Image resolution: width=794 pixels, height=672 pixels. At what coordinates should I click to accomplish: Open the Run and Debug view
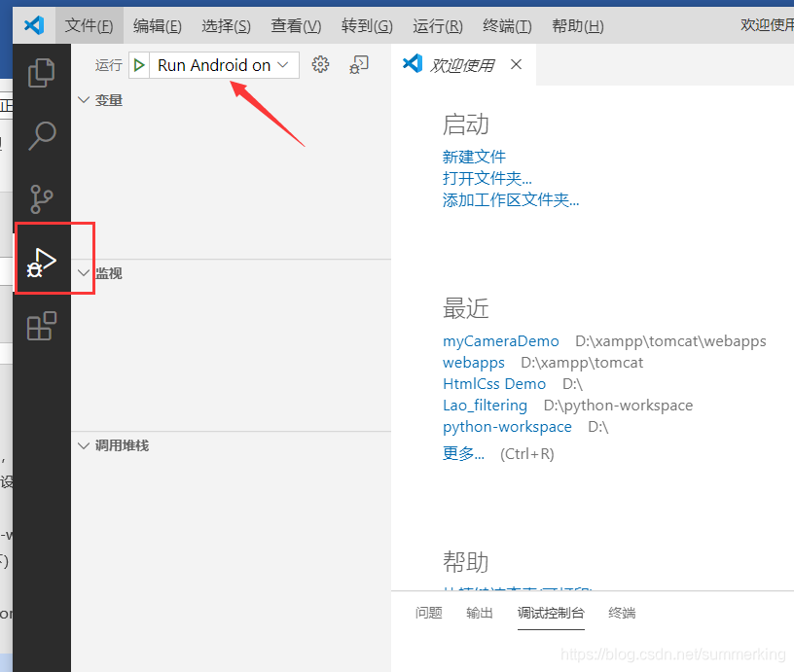(x=42, y=263)
